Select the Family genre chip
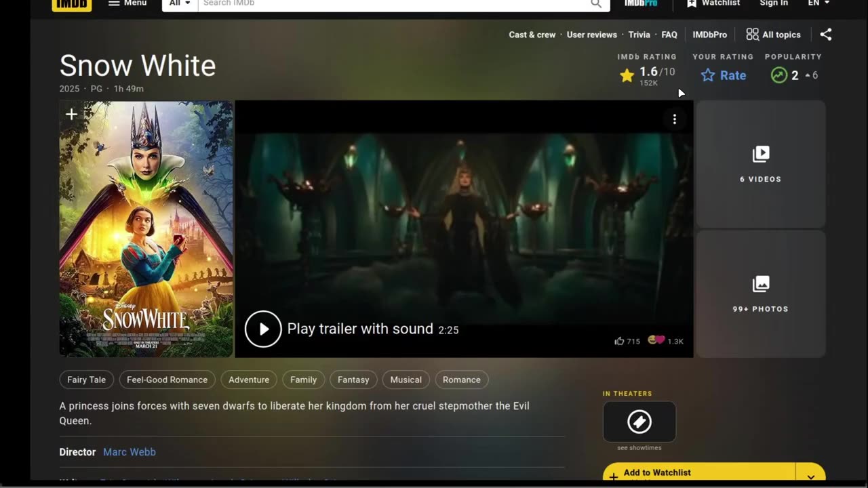The image size is (868, 488). (303, 380)
